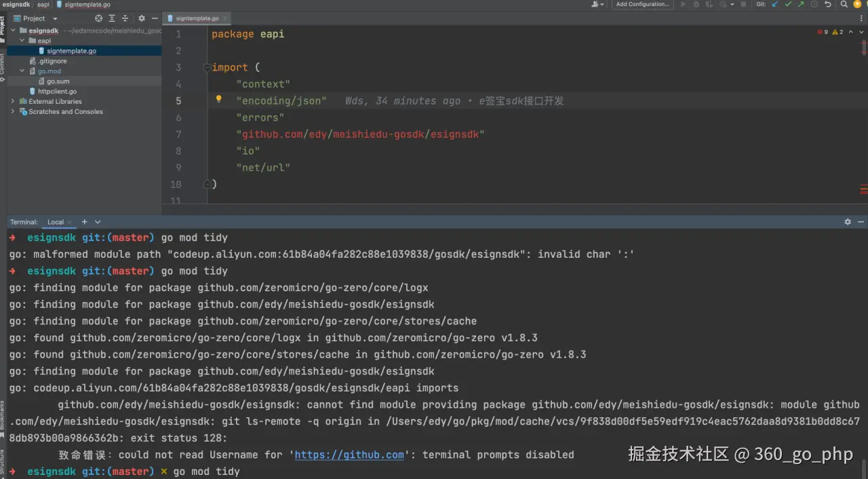Click line number 7 in gutter
868x479 pixels.
(178, 134)
